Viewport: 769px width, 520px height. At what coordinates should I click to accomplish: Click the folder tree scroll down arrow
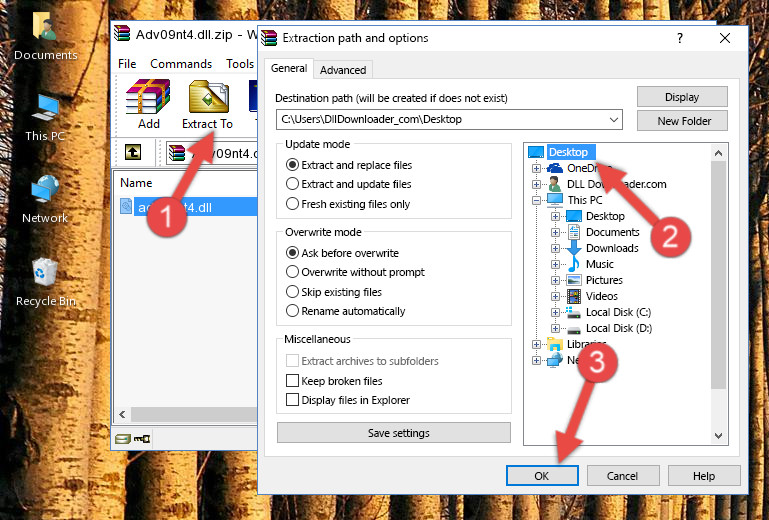click(718, 436)
